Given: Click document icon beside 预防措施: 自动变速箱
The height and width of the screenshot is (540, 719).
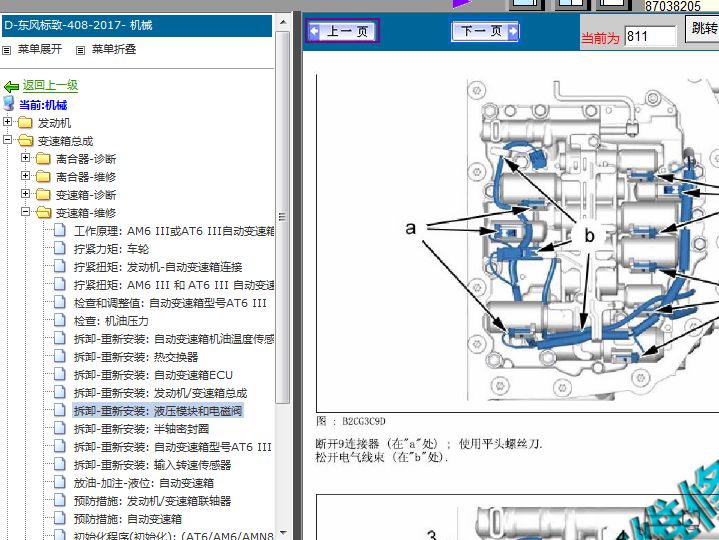Looking at the screenshot, I should coord(60,518).
